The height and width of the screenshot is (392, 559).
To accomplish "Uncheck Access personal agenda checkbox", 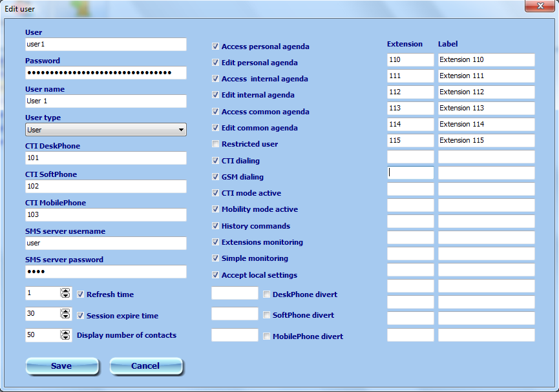I will point(216,46).
